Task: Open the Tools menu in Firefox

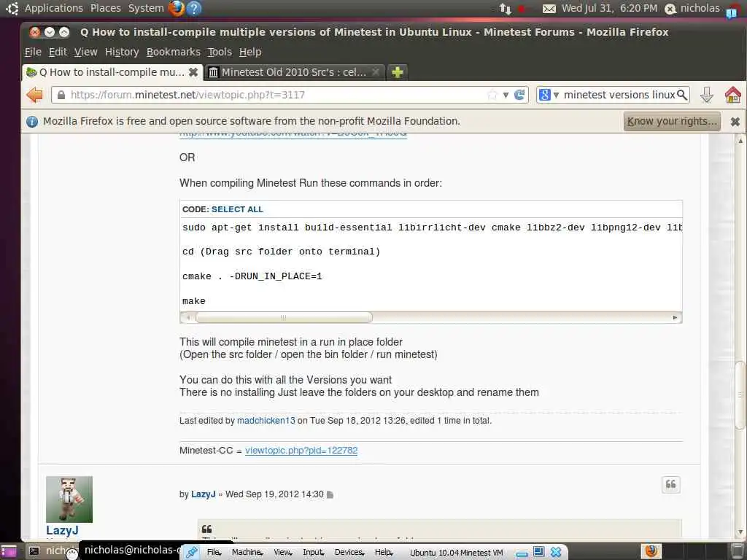Action: (220, 52)
